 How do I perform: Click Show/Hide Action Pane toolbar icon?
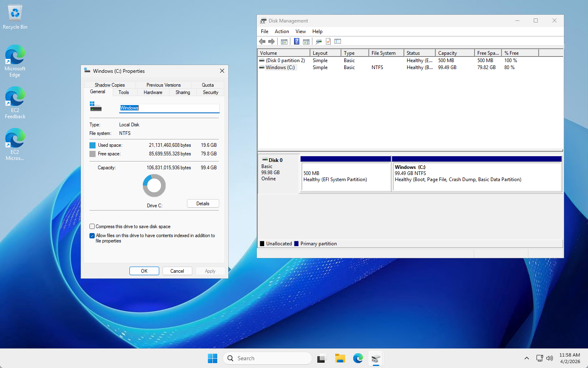point(306,41)
